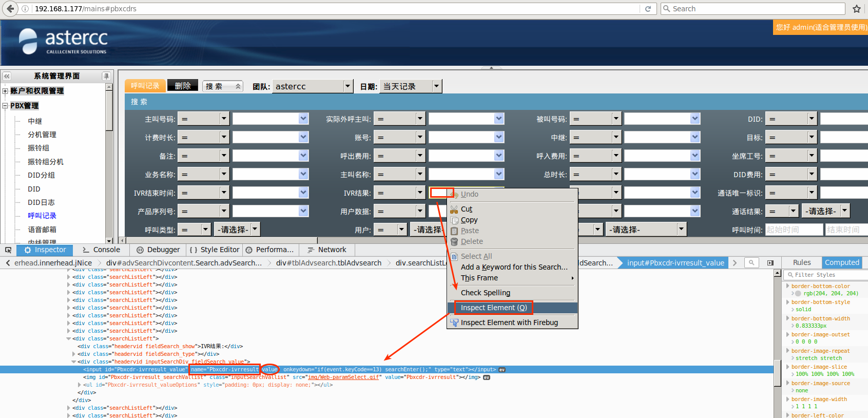
Task: Click the Filter Styles input field
Action: 827,275
